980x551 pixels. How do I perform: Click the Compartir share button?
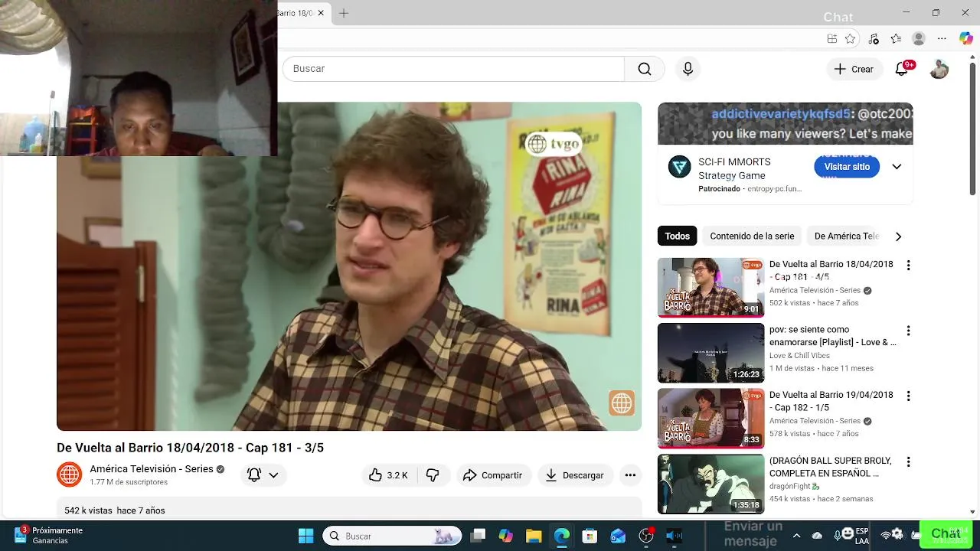[x=493, y=475]
